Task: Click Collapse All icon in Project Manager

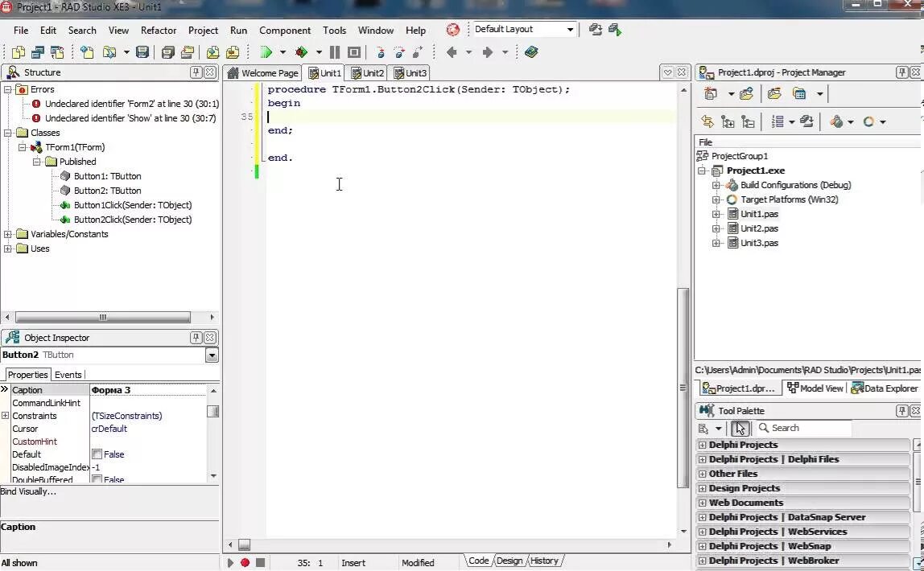Action: point(748,122)
